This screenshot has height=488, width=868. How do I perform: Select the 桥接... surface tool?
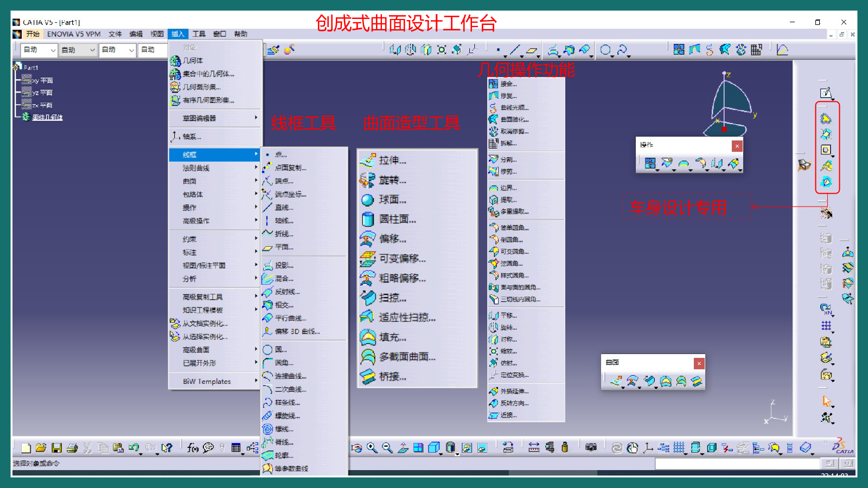(417, 377)
